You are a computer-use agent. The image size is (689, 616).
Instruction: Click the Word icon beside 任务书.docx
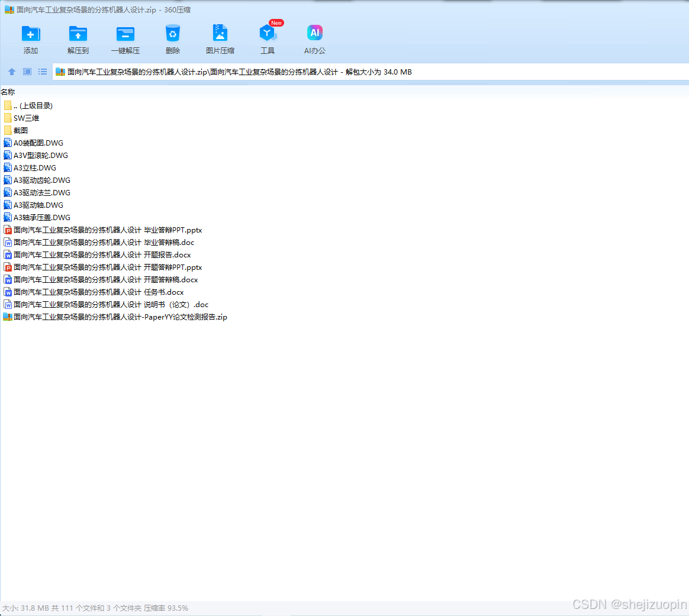coord(8,292)
